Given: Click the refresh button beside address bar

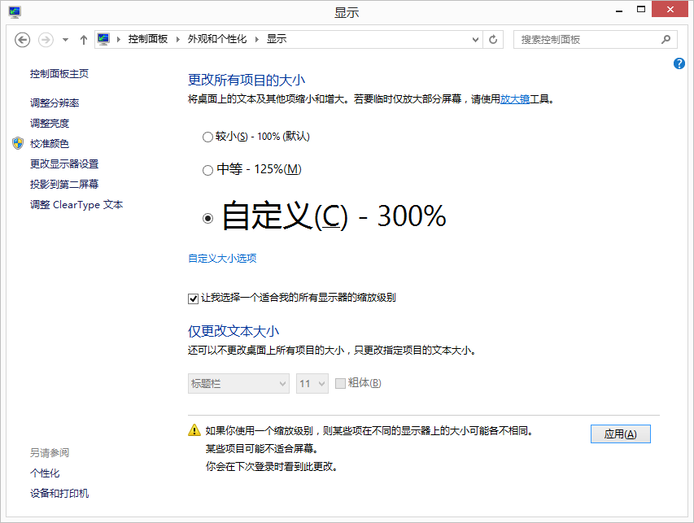Looking at the screenshot, I should (x=493, y=40).
